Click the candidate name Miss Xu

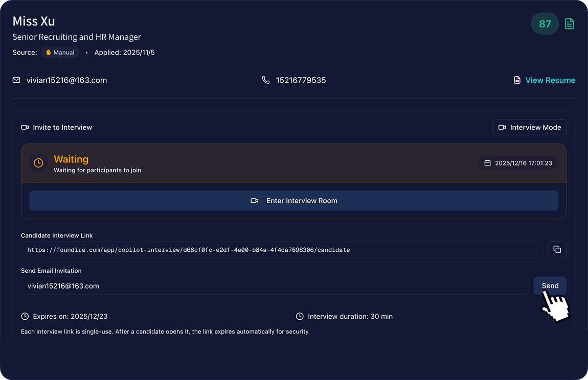coord(34,21)
